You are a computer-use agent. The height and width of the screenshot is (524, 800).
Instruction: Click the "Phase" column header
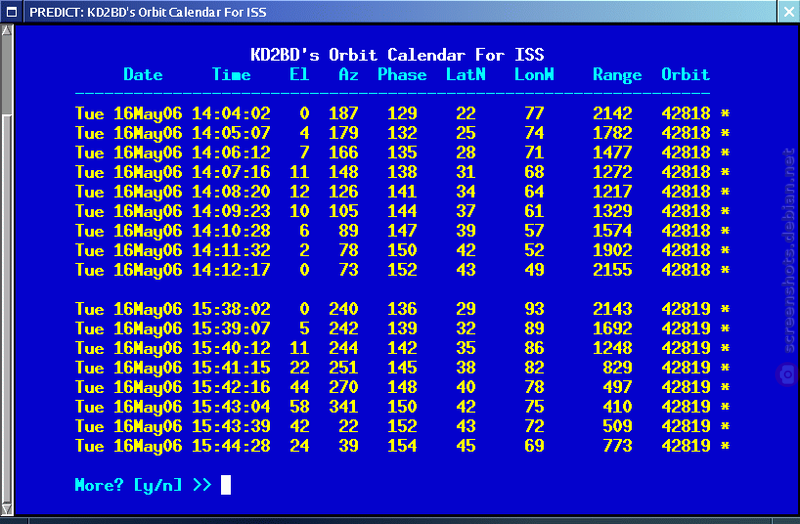coord(402,74)
